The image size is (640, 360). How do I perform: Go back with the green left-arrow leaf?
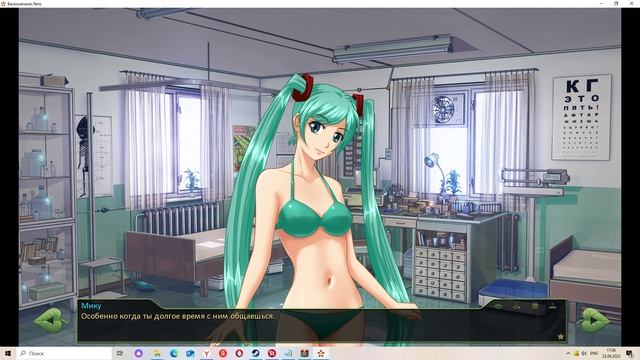(x=50, y=320)
